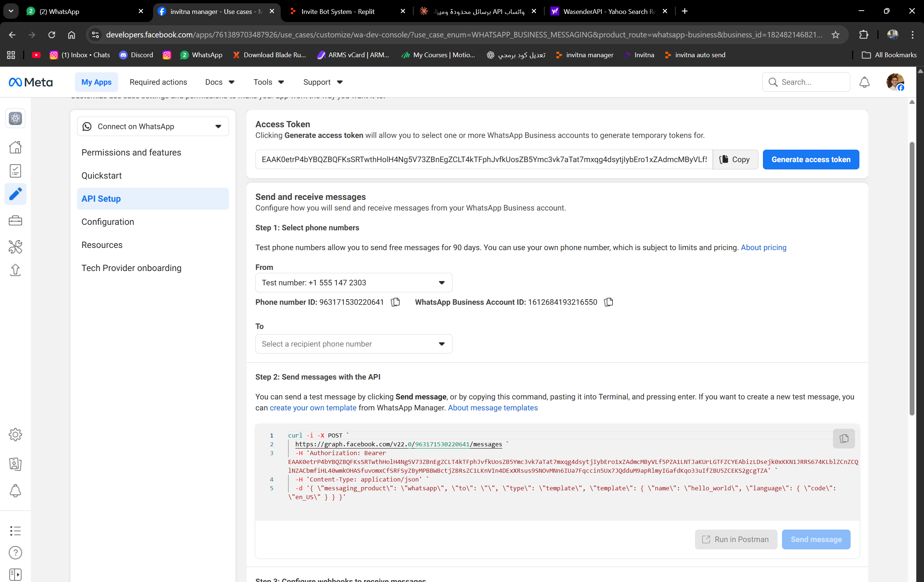Open the app settings gear in the sidebar
The image size is (924, 582).
click(15, 434)
